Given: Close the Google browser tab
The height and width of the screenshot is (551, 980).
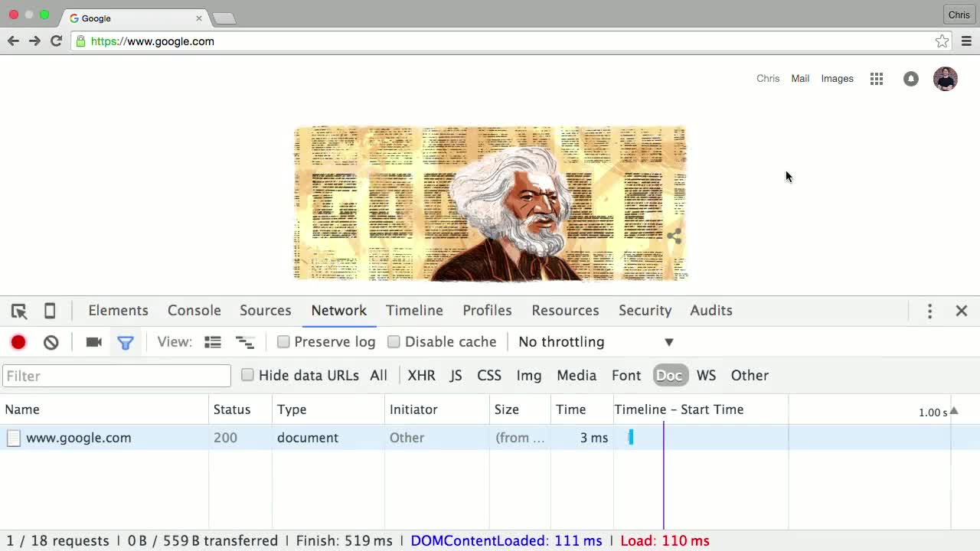Looking at the screenshot, I should coord(199,18).
